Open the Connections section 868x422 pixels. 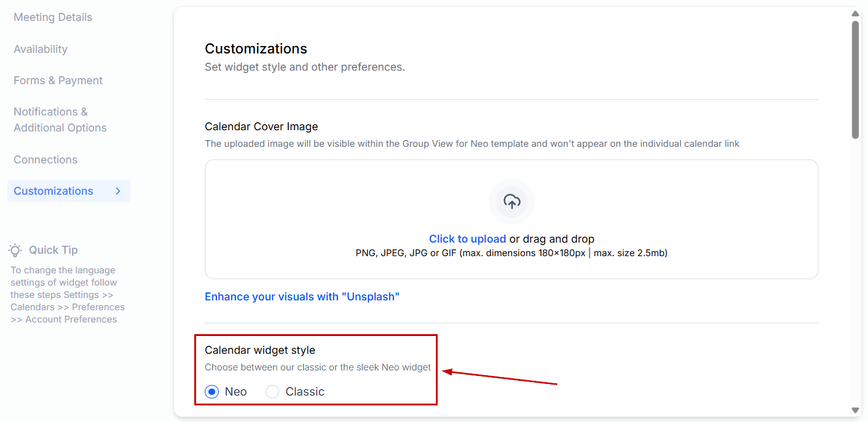(45, 160)
